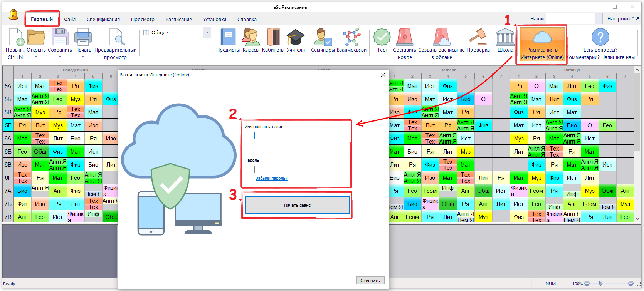Expand the Общее view dropdown
This screenshot has height=291, width=644.
(207, 32)
